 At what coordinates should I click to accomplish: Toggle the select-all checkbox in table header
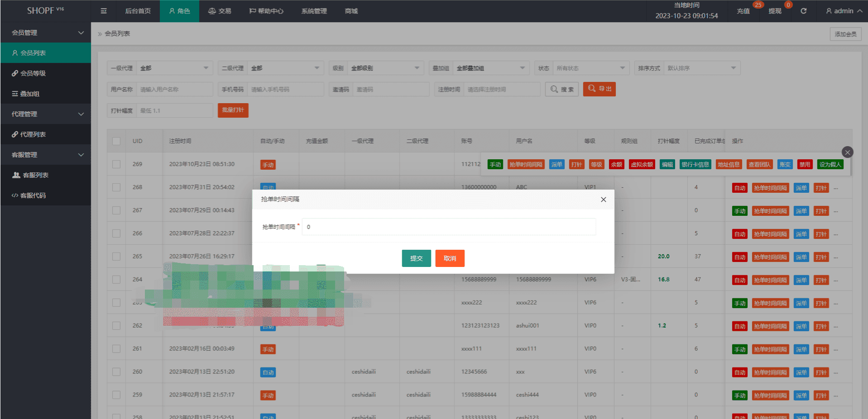point(116,141)
